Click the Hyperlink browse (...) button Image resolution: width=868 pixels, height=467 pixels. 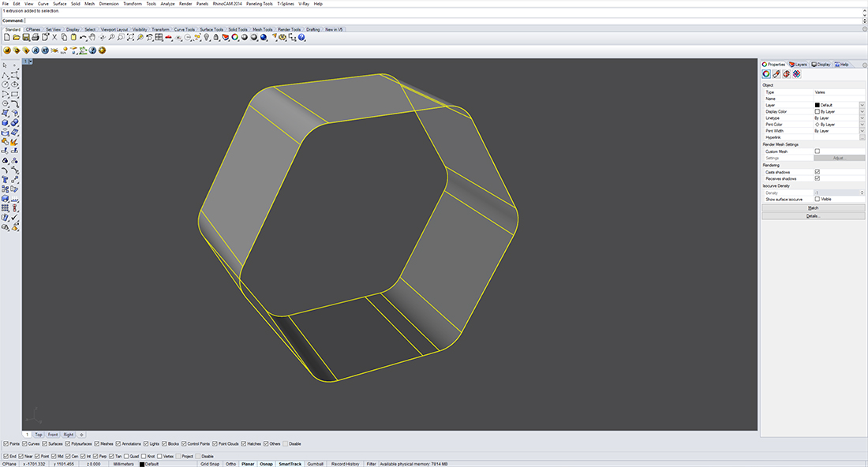[862, 137]
